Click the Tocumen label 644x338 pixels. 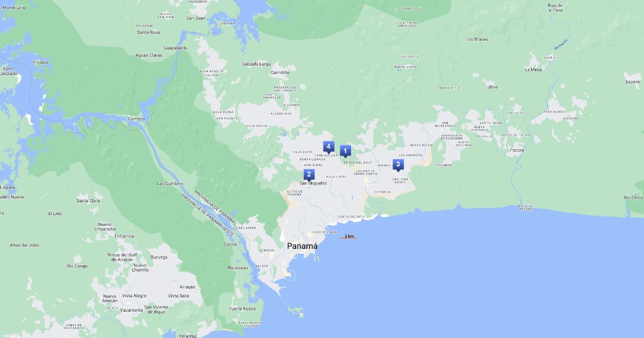(x=444, y=165)
